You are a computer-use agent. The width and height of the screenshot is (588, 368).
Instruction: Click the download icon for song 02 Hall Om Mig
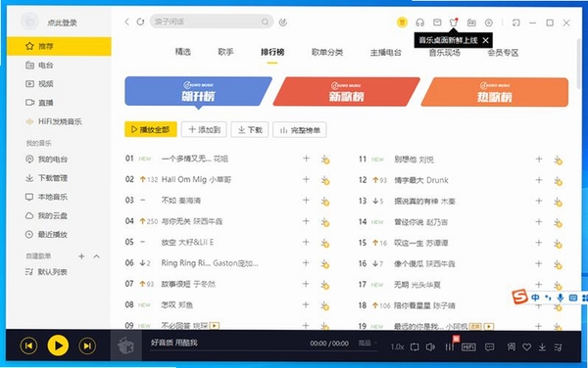tap(324, 180)
